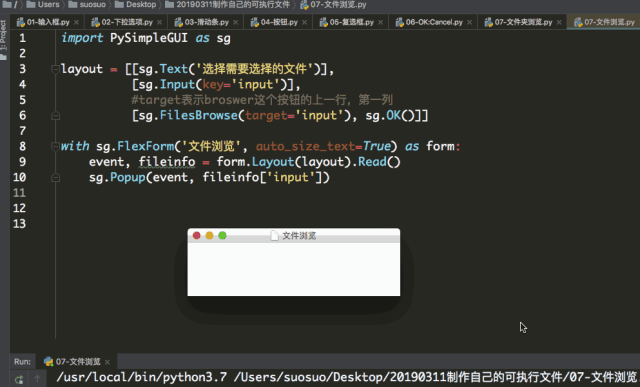Viewport: 640px width, 387px height.
Task: Close the 05-复选框.py tab
Action: tap(380, 22)
